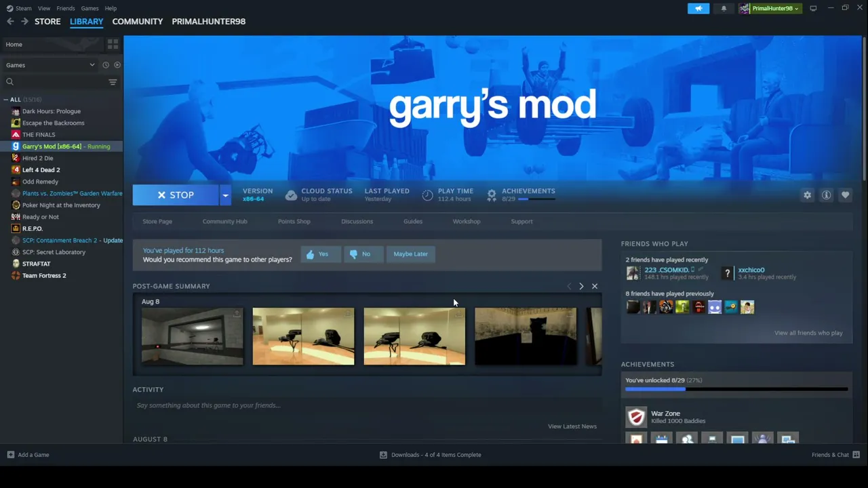Open the Workshop link
The height and width of the screenshot is (488, 868).
coord(467,222)
